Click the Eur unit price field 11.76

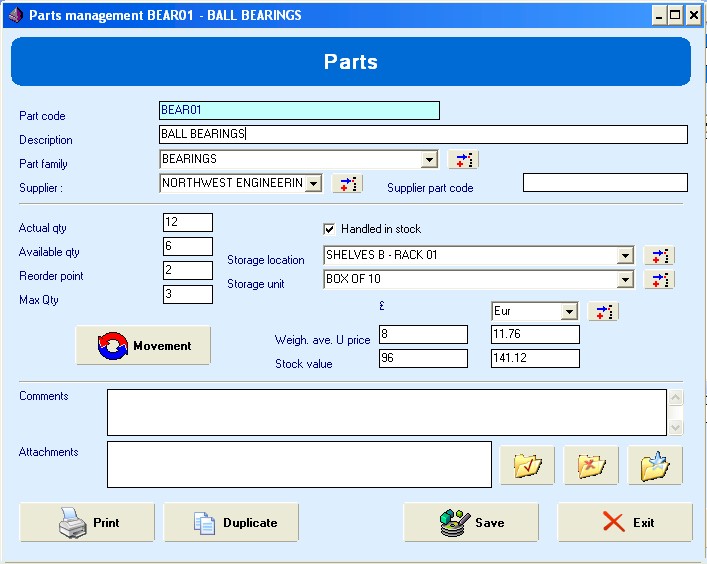pyautogui.click(x=535, y=335)
